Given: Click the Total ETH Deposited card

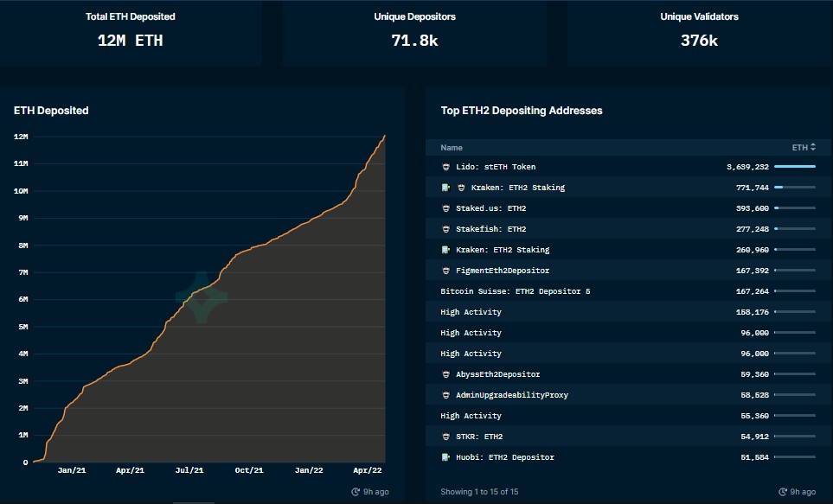Looking at the screenshot, I should click(x=131, y=31).
